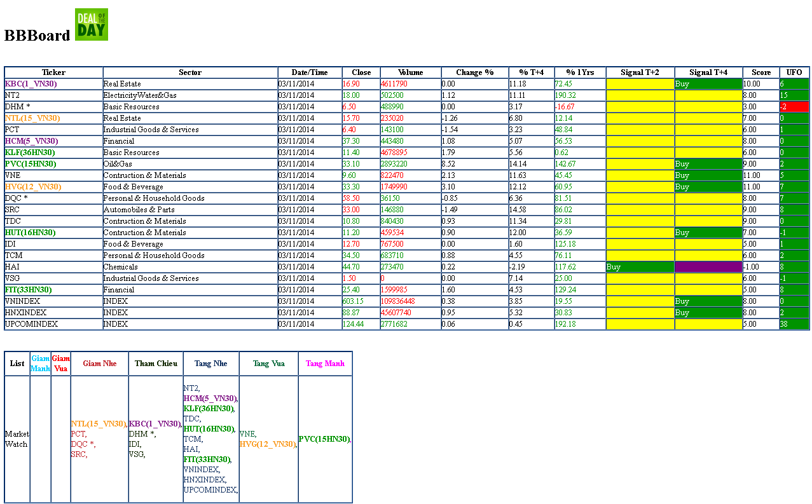
Task: Click the Score column header
Action: point(760,72)
